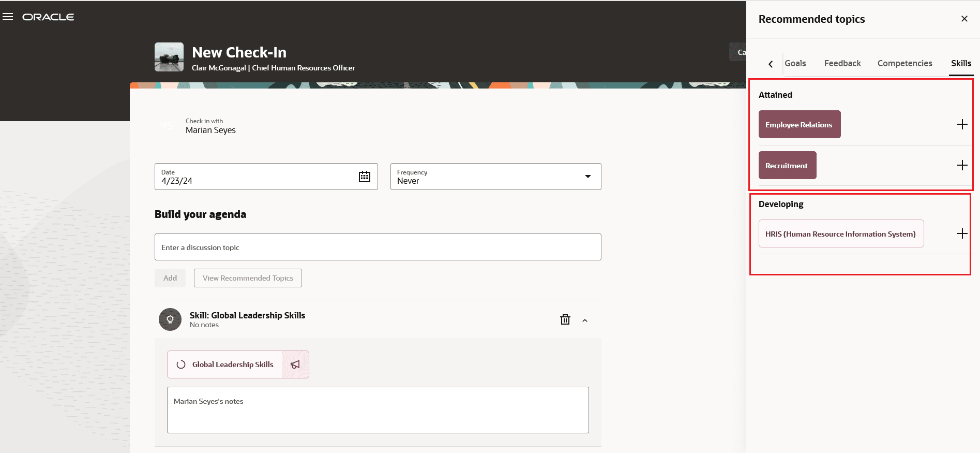
Task: Click the Add topic button
Action: (170, 278)
